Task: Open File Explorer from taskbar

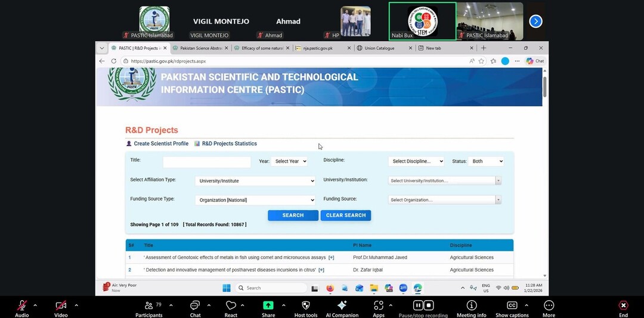Action: pos(374,288)
